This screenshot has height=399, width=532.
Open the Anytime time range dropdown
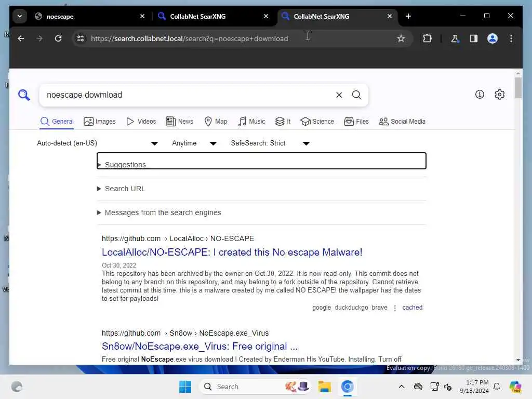coord(194,143)
